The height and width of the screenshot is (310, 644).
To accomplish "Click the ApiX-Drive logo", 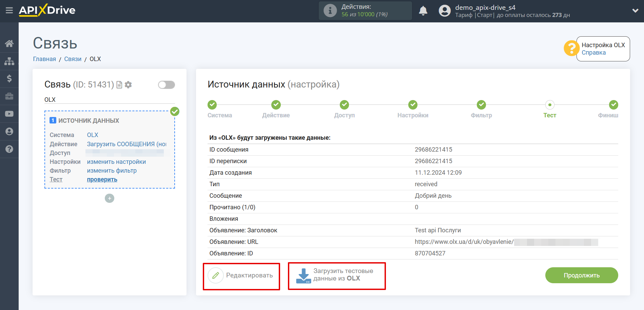I will point(47,10).
